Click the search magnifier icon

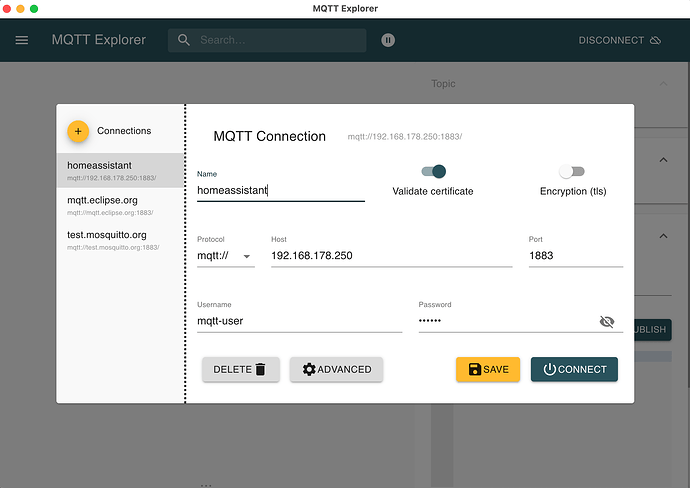tap(184, 40)
